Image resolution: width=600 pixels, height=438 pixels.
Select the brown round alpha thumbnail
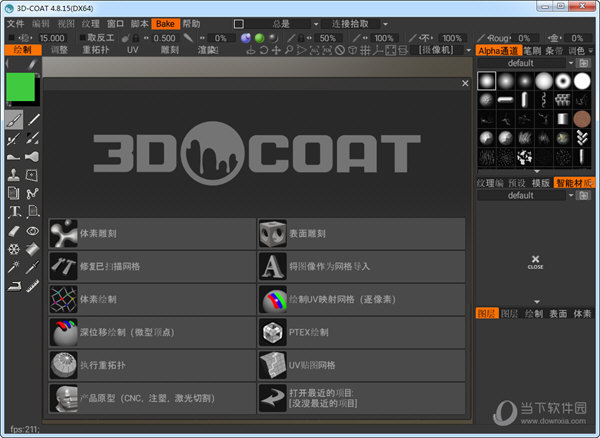pos(582,119)
